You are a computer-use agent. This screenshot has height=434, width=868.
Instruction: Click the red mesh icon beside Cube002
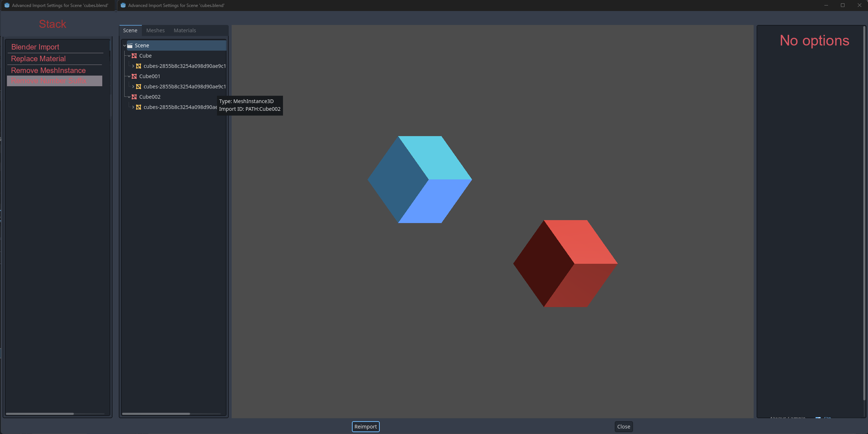click(134, 97)
